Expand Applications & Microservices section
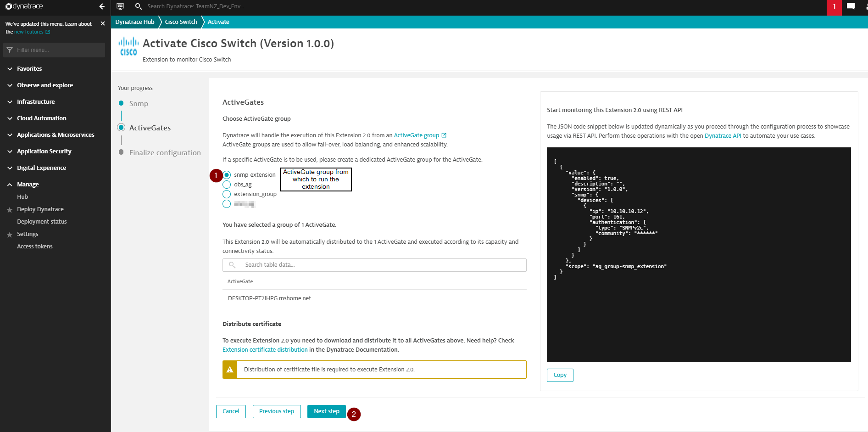The width and height of the screenshot is (868, 432). 55,135
